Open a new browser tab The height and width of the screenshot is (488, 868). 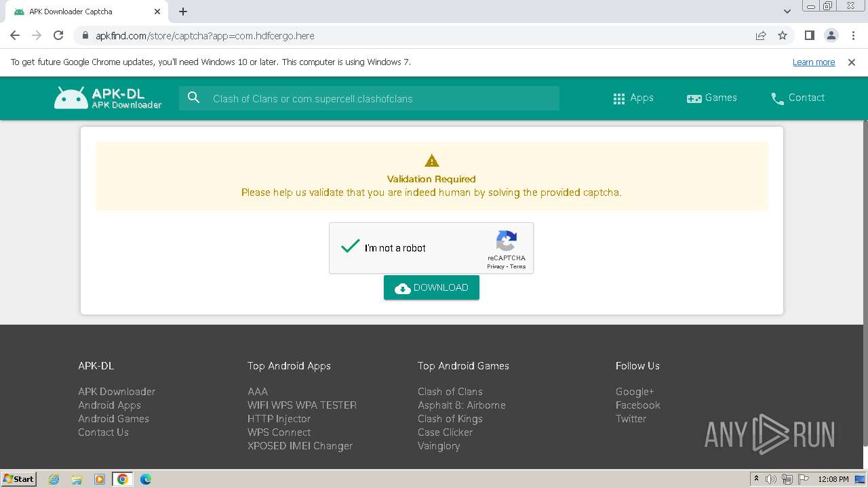[x=183, y=12]
